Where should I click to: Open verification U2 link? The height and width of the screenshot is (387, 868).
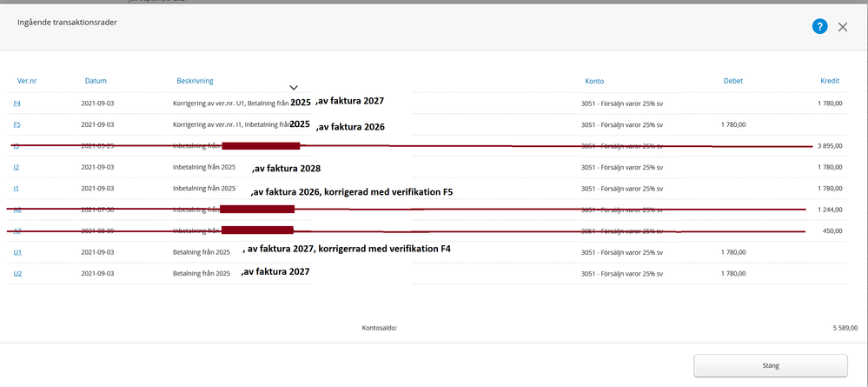click(x=17, y=273)
